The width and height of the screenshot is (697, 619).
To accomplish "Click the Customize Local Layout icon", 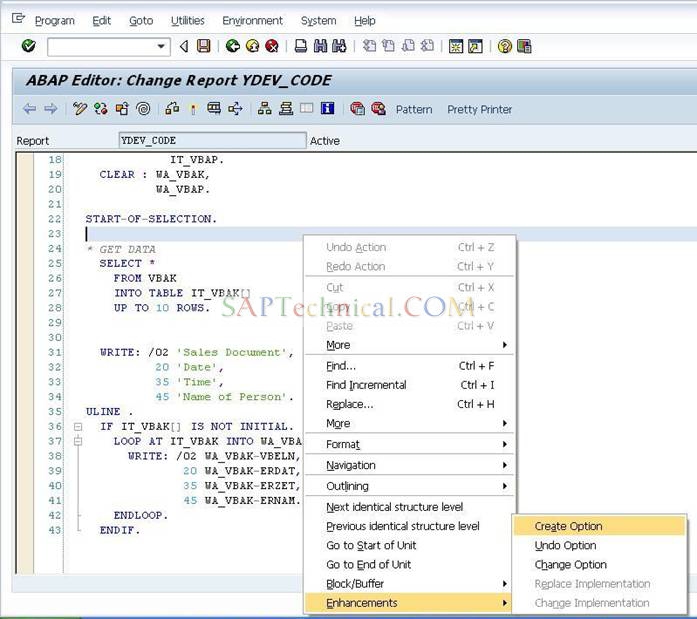I will click(525, 46).
